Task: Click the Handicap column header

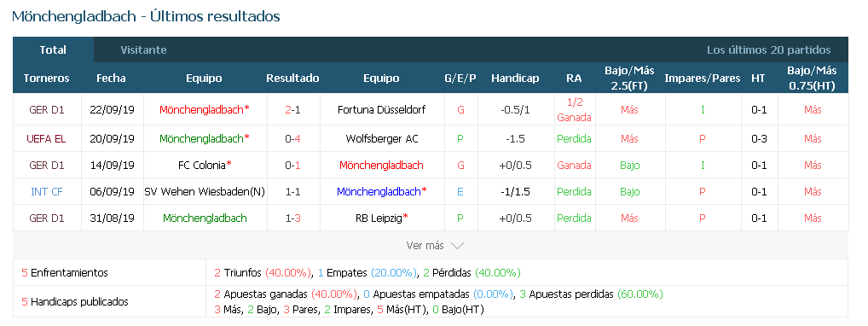Action: coord(515,79)
